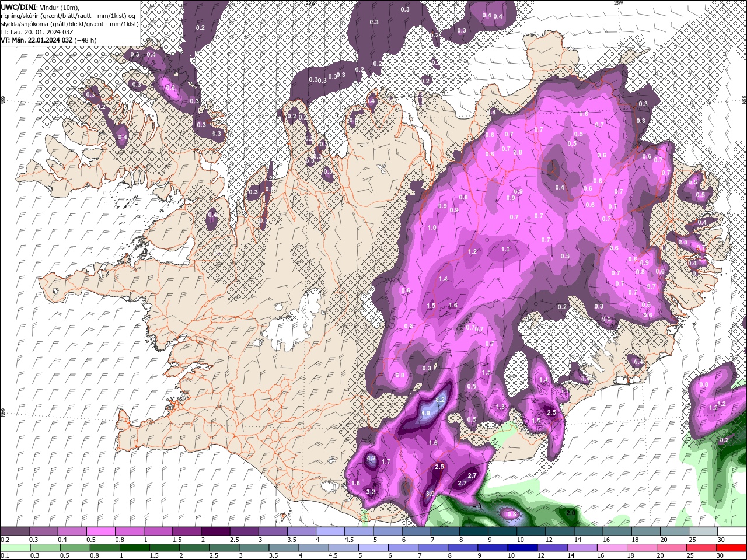Pick the royal blue 9 swatch in the lower scale
Image resolution: width=747 pixels, height=560 pixels.
click(493, 548)
